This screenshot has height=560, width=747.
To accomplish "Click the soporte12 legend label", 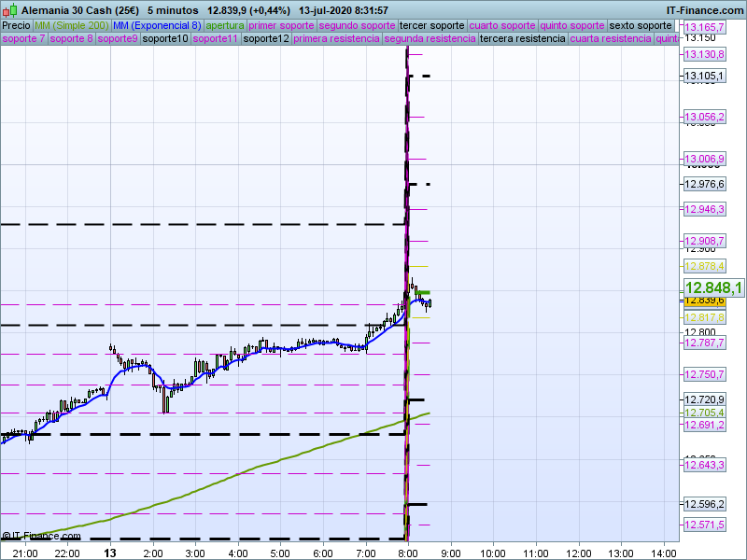I will click(x=266, y=38).
